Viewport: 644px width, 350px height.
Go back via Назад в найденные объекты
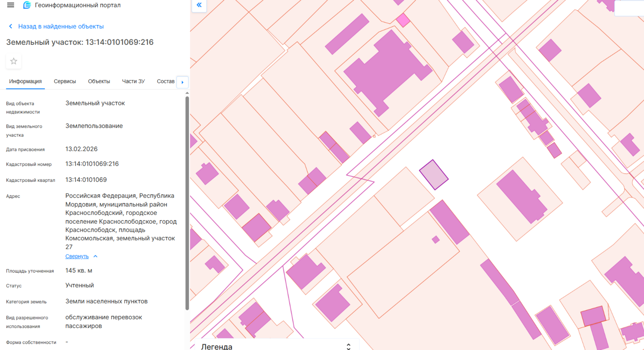click(x=61, y=26)
